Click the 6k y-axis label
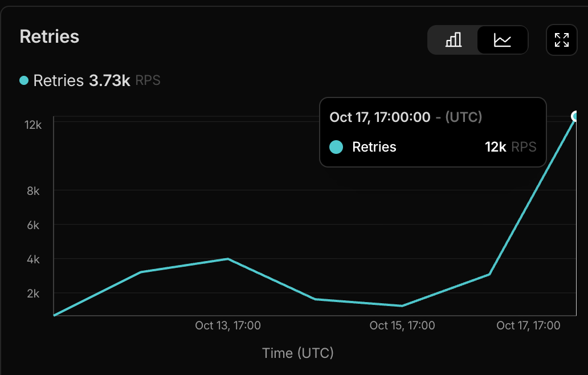This screenshot has width=588, height=375. [x=33, y=225]
